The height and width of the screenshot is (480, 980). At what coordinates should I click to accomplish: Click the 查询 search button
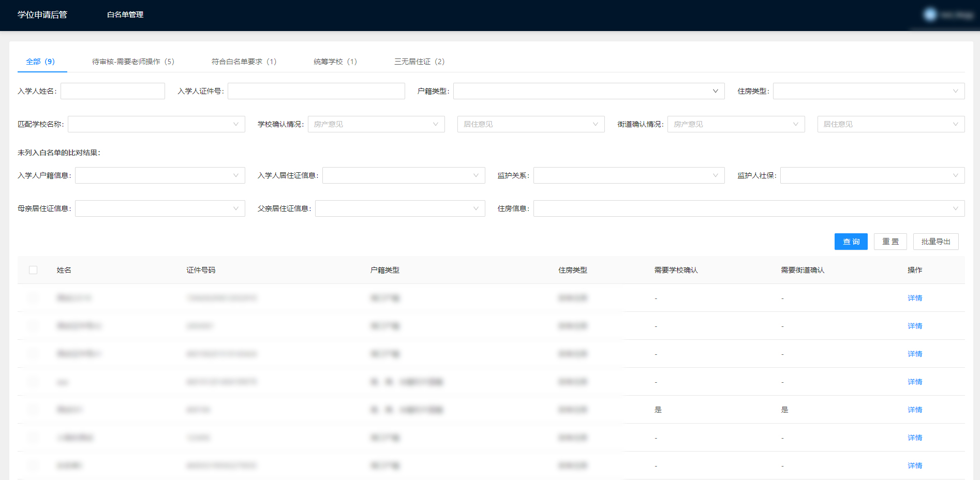(851, 242)
